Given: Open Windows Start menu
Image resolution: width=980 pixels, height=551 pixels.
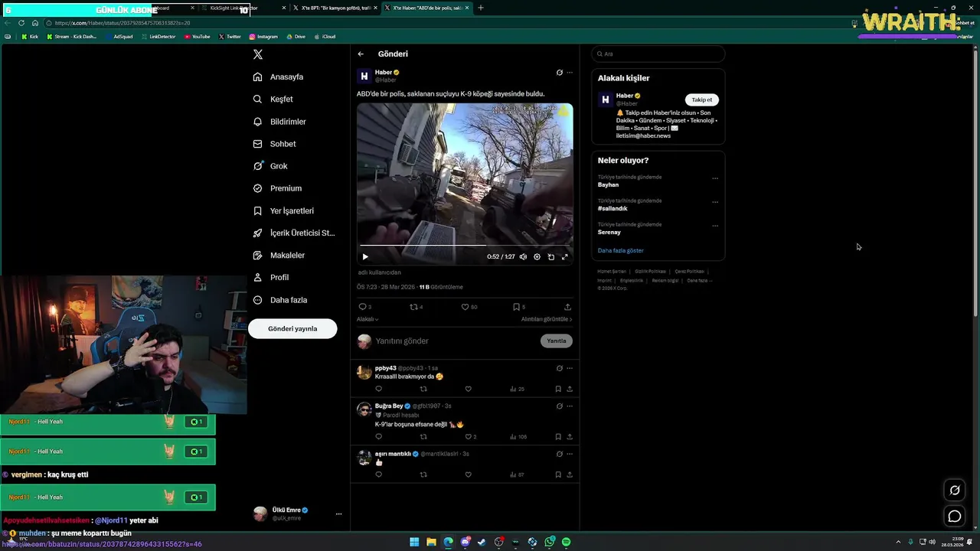Looking at the screenshot, I should tap(414, 542).
